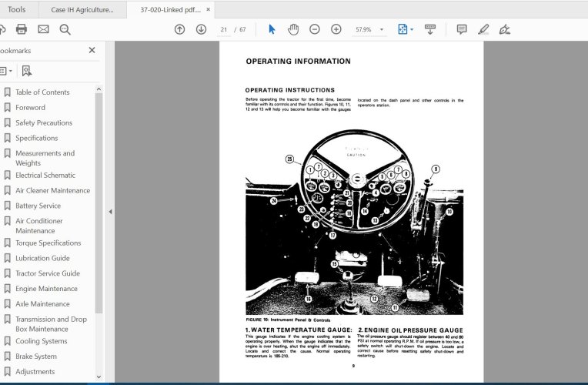Open the bookmarks options menu

pyautogui.click(x=5, y=71)
